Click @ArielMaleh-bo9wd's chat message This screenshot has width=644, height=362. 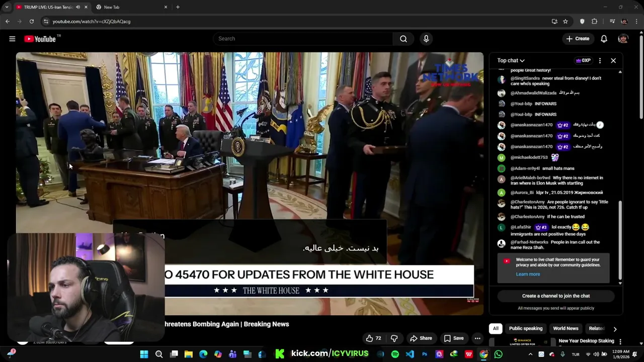pos(556,180)
